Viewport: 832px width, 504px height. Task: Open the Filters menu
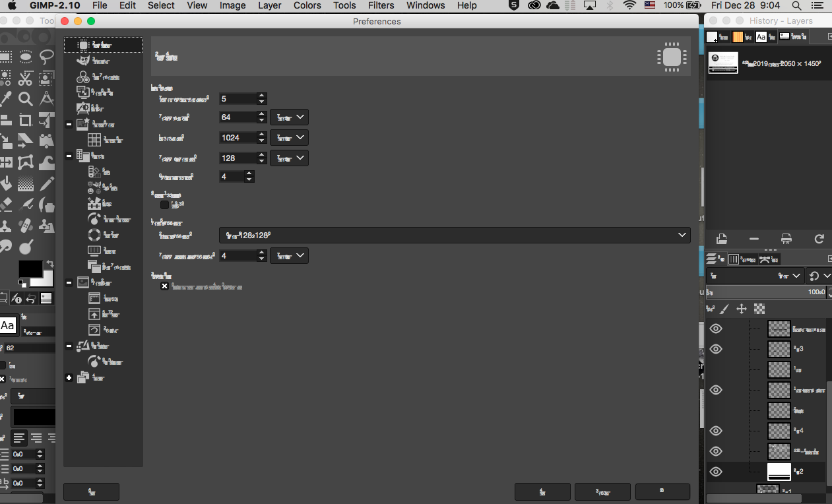[x=381, y=5]
